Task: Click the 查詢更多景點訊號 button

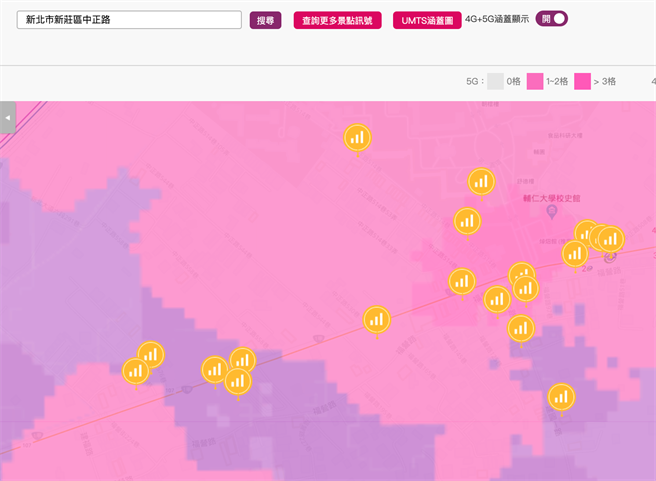Action: [337, 20]
